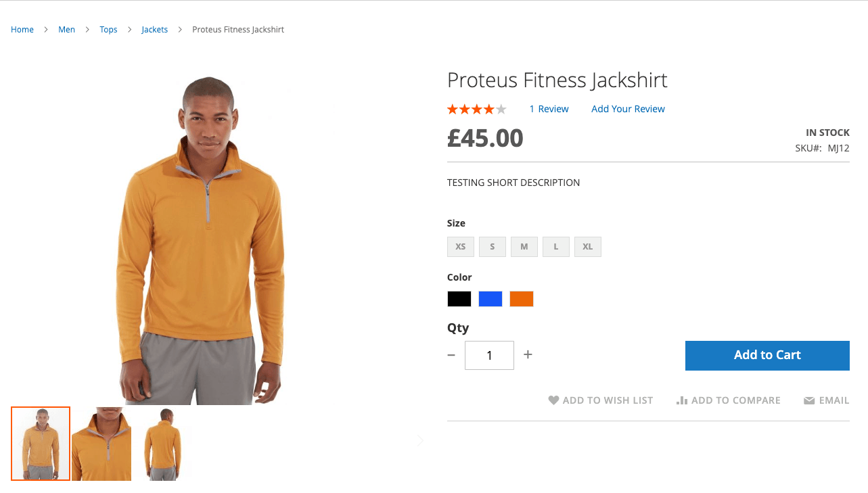868x493 pixels.
Task: Click the Add to Cart button
Action: click(767, 355)
